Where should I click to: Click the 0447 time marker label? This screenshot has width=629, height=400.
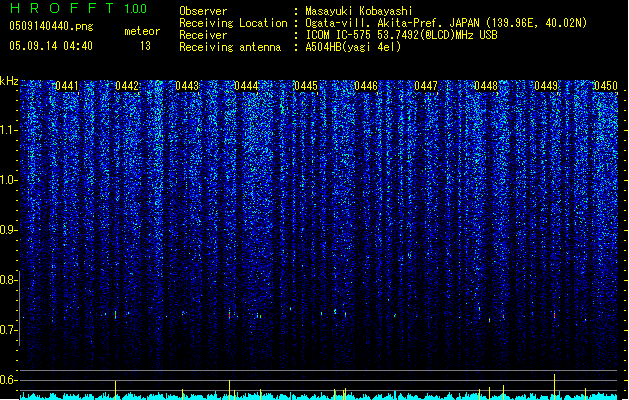point(426,86)
